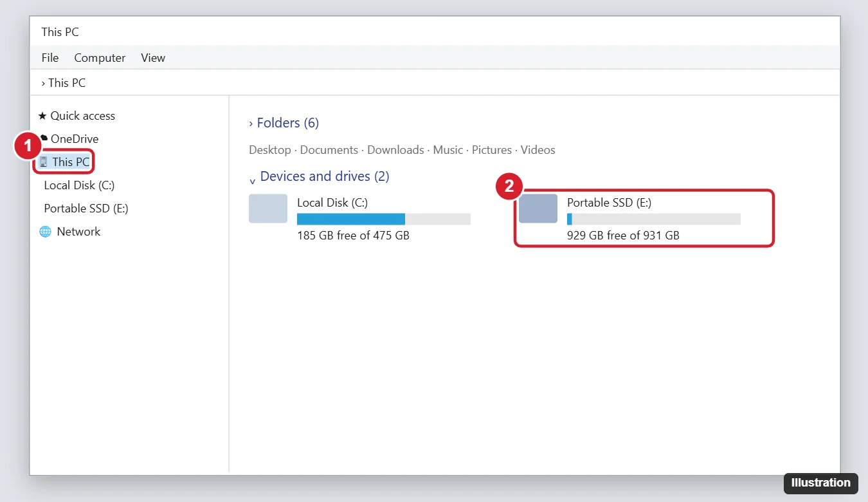
Task: Click the This PC computer icon in sidebar
Action: point(44,162)
